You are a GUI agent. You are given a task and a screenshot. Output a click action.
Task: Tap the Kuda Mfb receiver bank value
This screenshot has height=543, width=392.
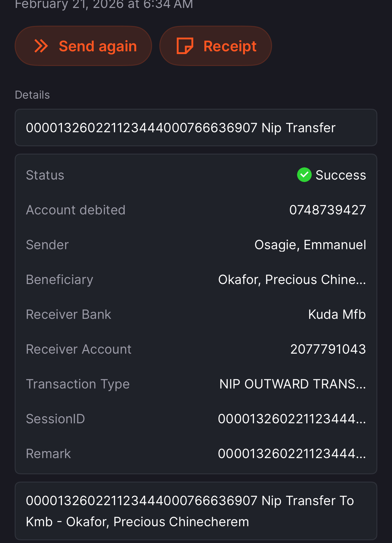pyautogui.click(x=337, y=315)
